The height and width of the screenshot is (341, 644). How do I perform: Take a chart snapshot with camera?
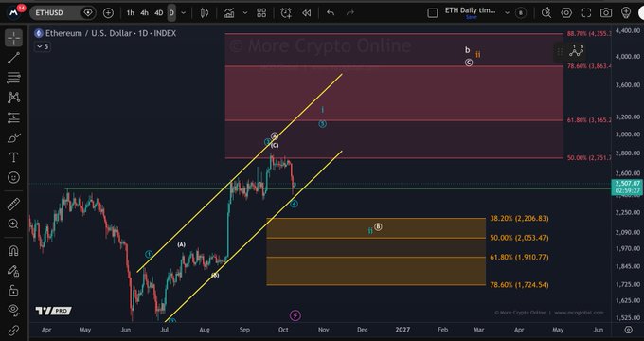[x=606, y=13]
